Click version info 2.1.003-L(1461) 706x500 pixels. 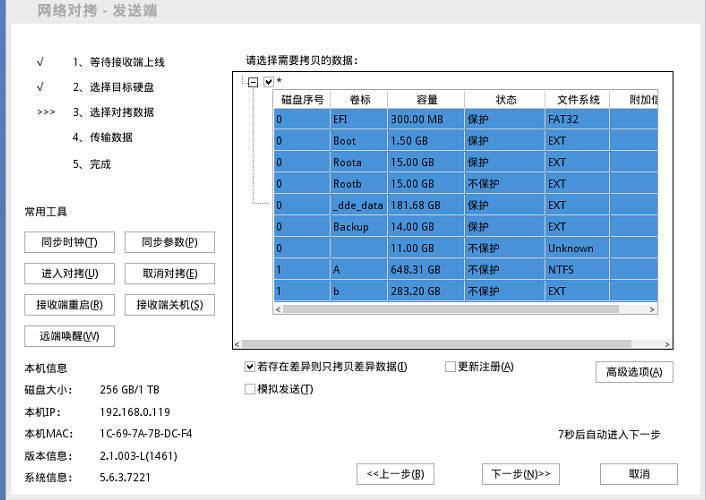tap(139, 456)
